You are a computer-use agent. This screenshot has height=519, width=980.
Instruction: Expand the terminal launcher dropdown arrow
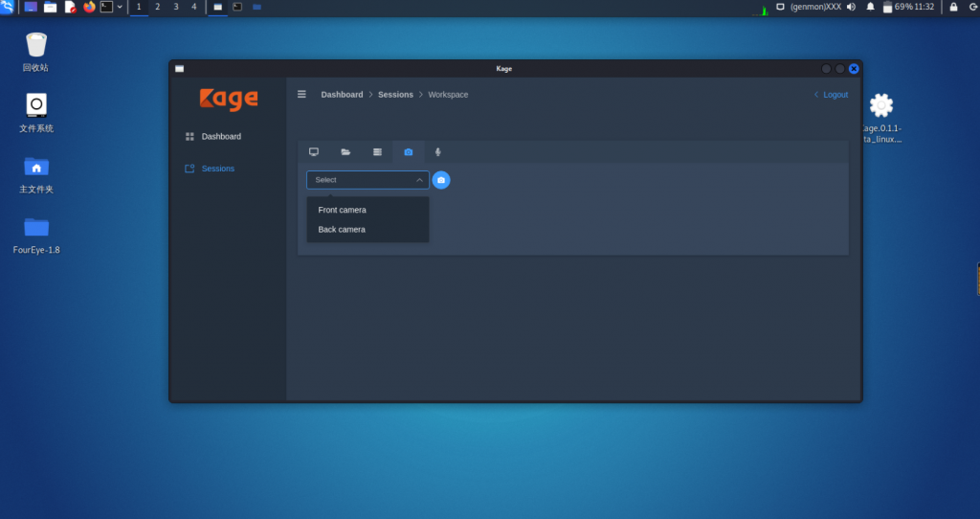click(120, 7)
